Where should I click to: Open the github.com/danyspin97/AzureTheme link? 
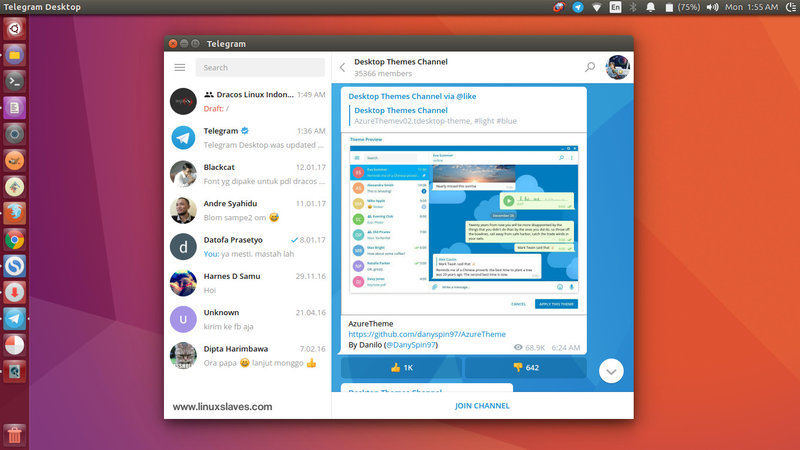pos(427,334)
